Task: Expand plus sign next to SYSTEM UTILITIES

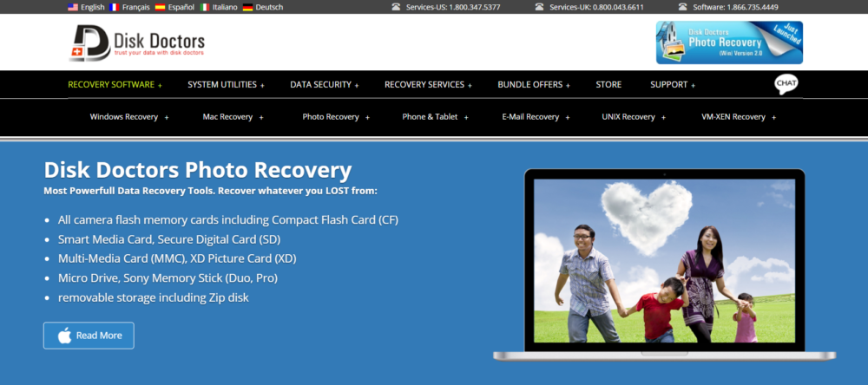Action: 262,86
